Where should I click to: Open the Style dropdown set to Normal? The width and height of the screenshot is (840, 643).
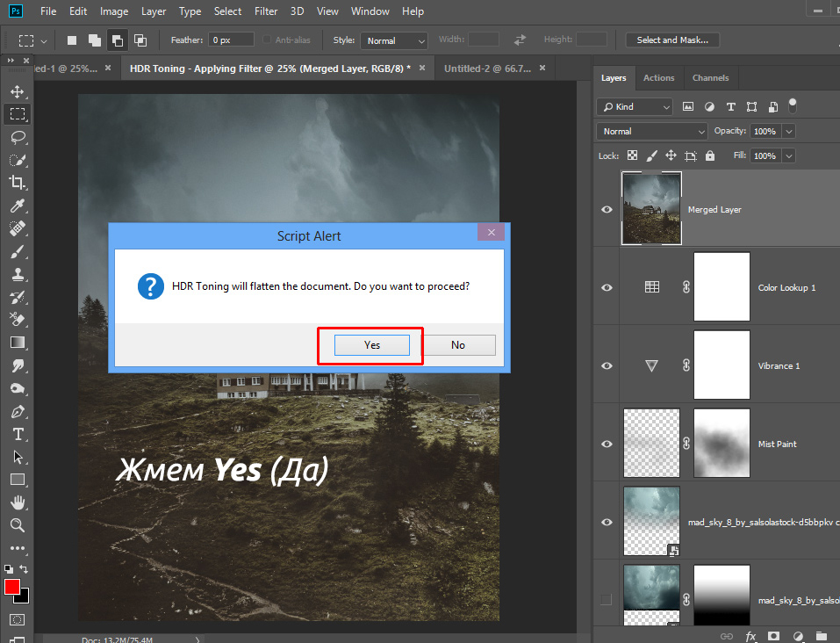pyautogui.click(x=394, y=40)
